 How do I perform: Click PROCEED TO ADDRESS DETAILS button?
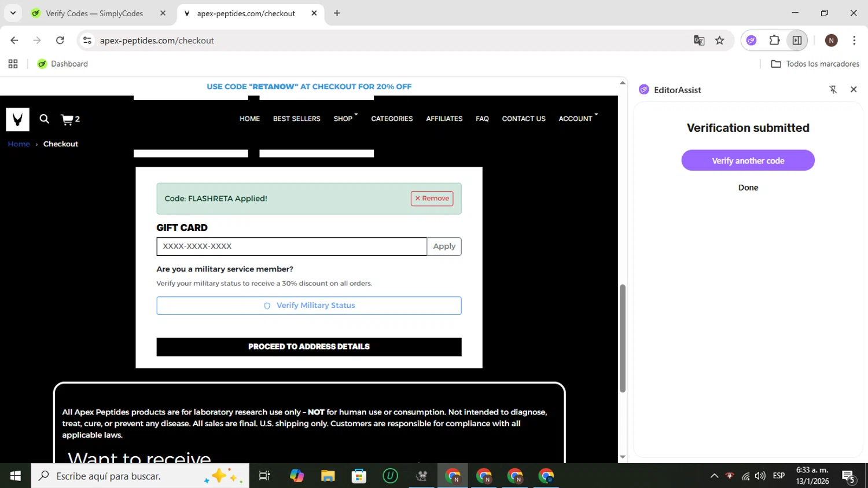(309, 347)
